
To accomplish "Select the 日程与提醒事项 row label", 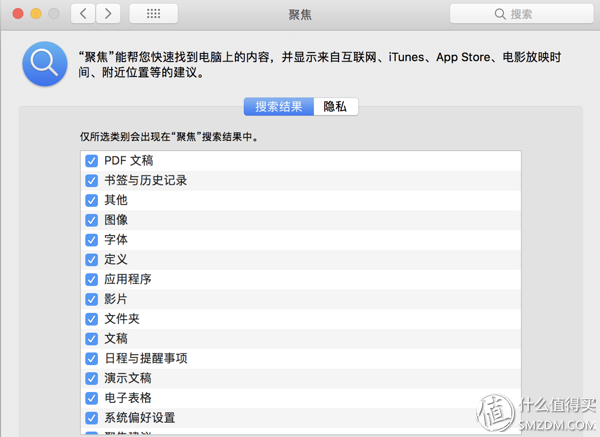I will (x=146, y=359).
